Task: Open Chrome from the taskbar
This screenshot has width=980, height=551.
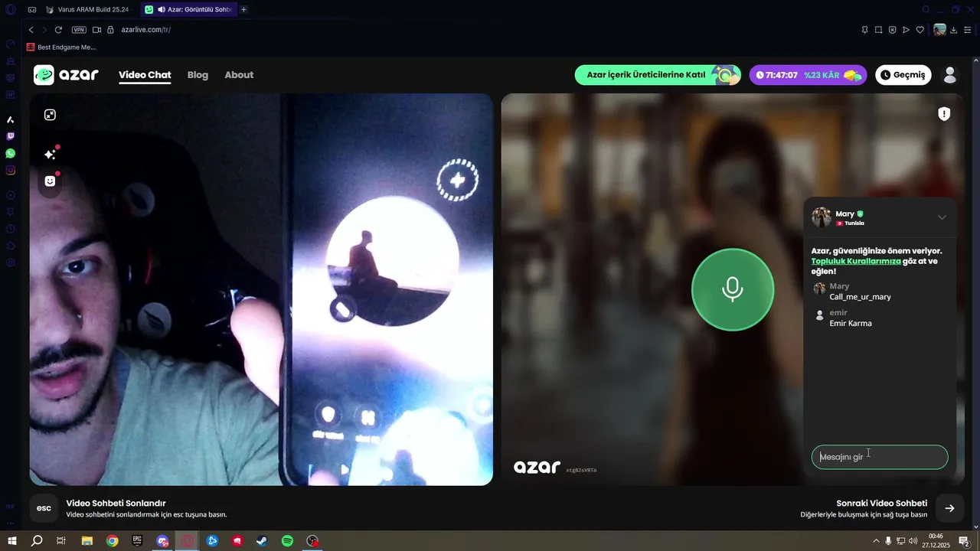Action: click(112, 541)
